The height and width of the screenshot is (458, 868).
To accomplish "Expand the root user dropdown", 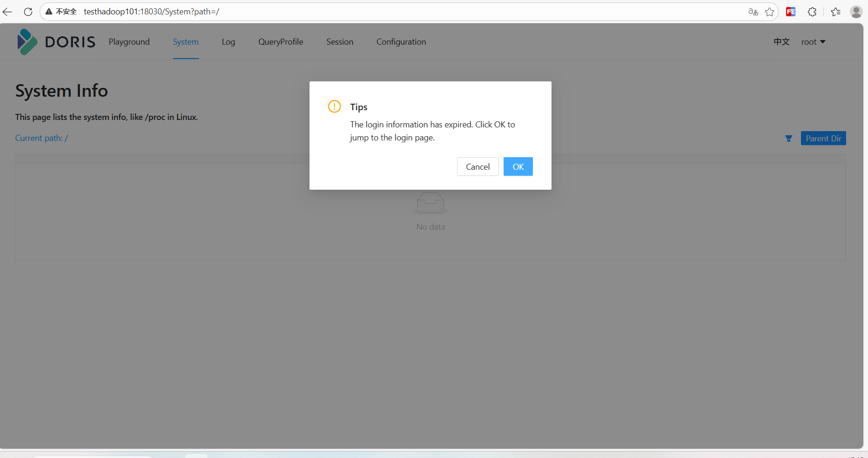I will pos(813,42).
